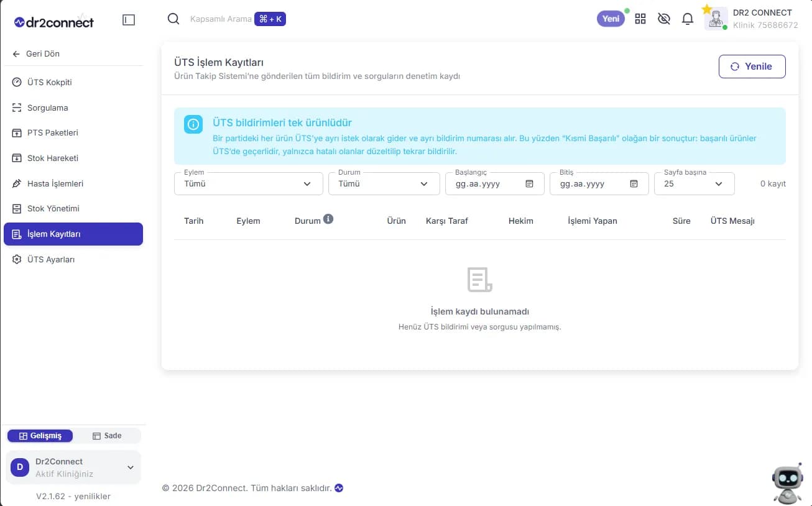Open the Sayfa başına dropdown
The height and width of the screenshot is (506, 812).
(x=694, y=183)
